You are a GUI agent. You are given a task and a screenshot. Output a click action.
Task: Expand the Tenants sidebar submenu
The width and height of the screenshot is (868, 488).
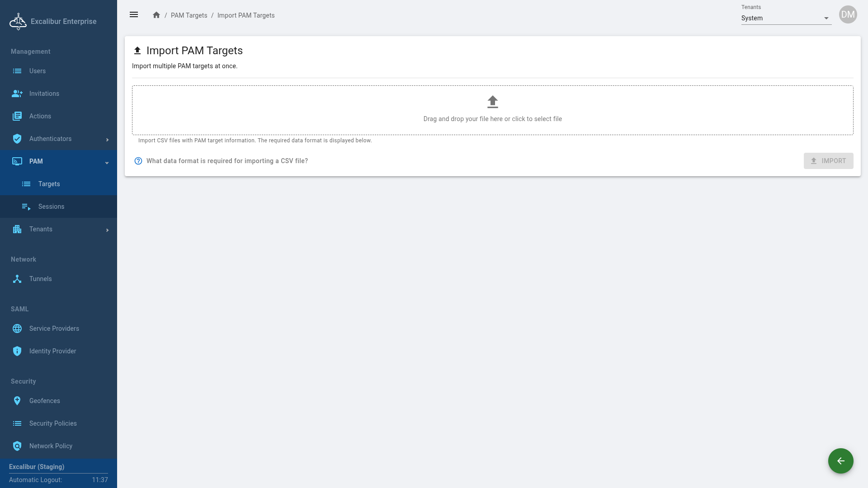[x=107, y=230]
